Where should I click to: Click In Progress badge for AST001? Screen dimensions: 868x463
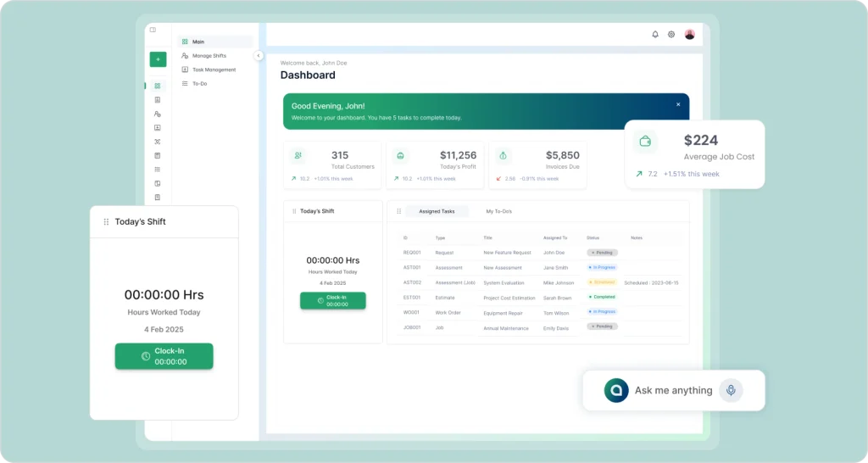coord(603,267)
